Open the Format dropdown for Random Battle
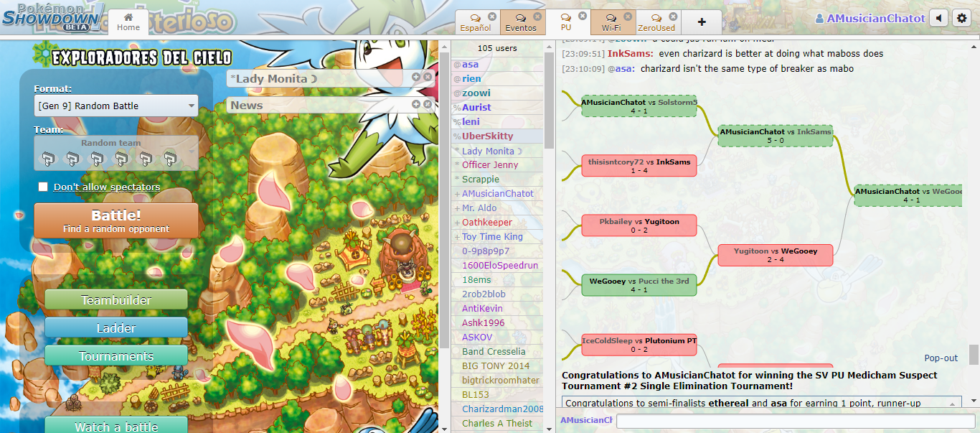This screenshot has height=433, width=980. [116, 106]
